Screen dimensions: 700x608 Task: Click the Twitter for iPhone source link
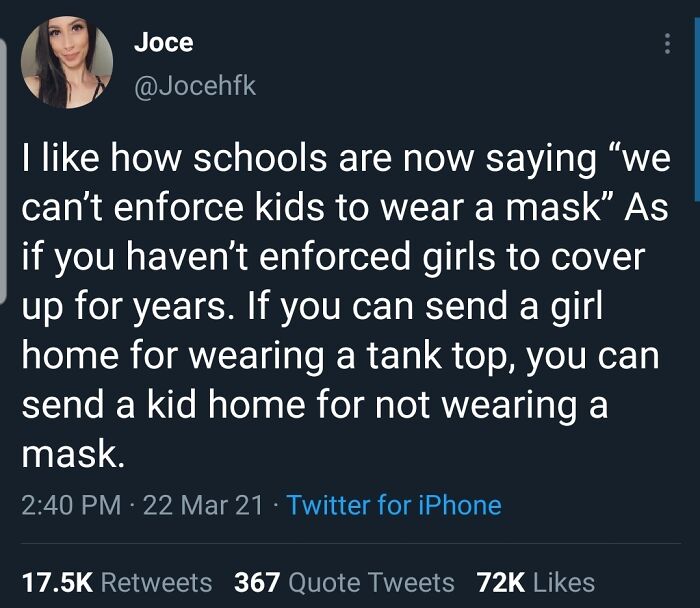click(394, 505)
